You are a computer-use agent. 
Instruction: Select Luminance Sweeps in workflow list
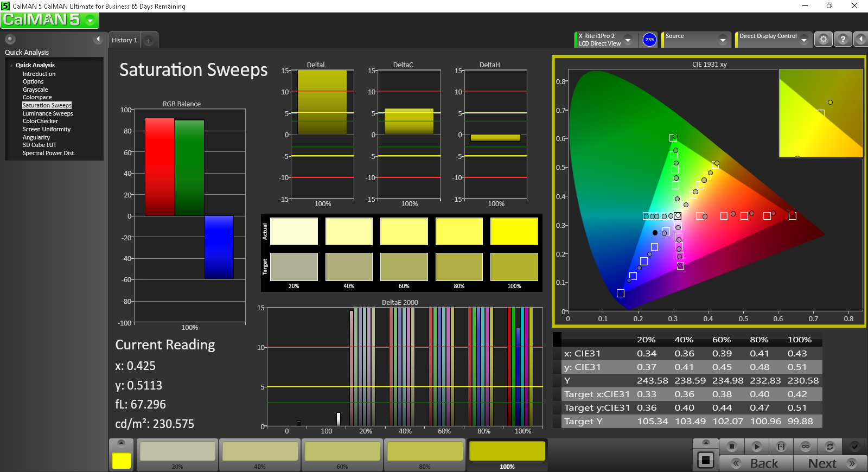48,113
